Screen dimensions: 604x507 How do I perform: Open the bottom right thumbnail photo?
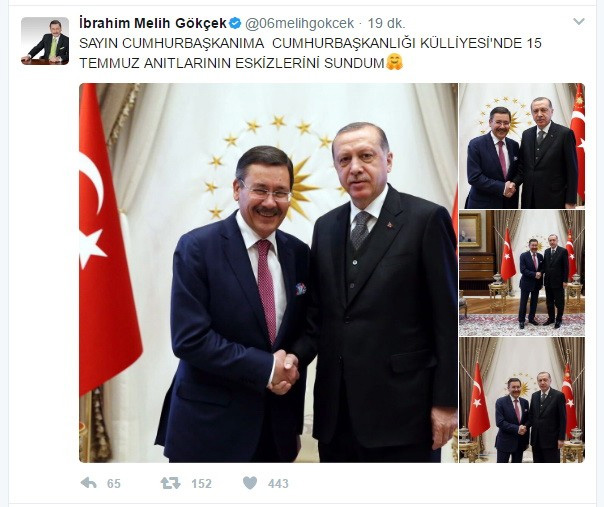[522, 400]
